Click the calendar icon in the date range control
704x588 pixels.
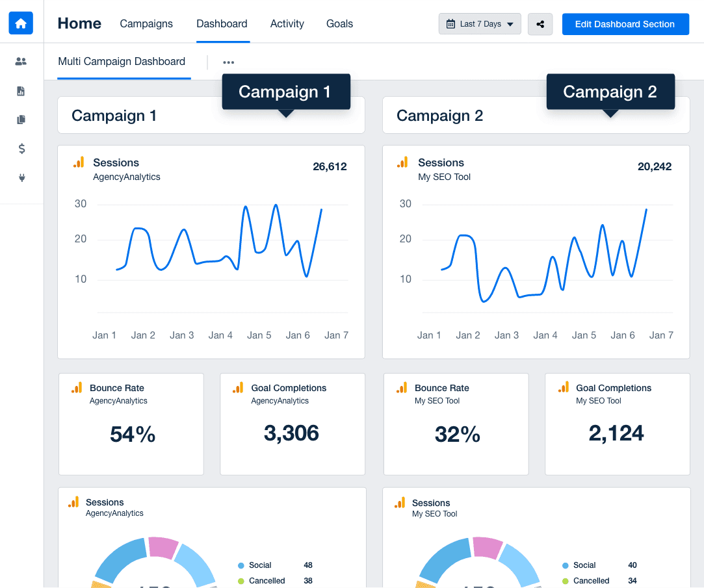(452, 23)
